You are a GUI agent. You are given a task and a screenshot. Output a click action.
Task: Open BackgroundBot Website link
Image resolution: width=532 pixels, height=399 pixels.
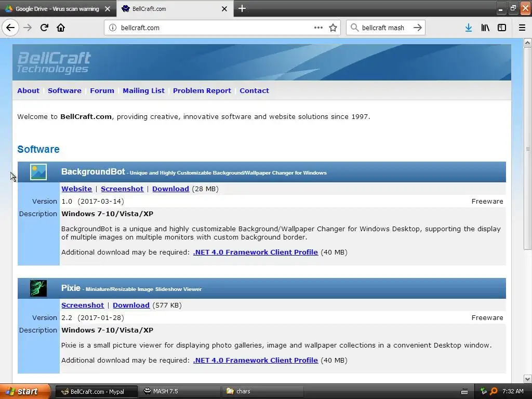[x=77, y=189]
